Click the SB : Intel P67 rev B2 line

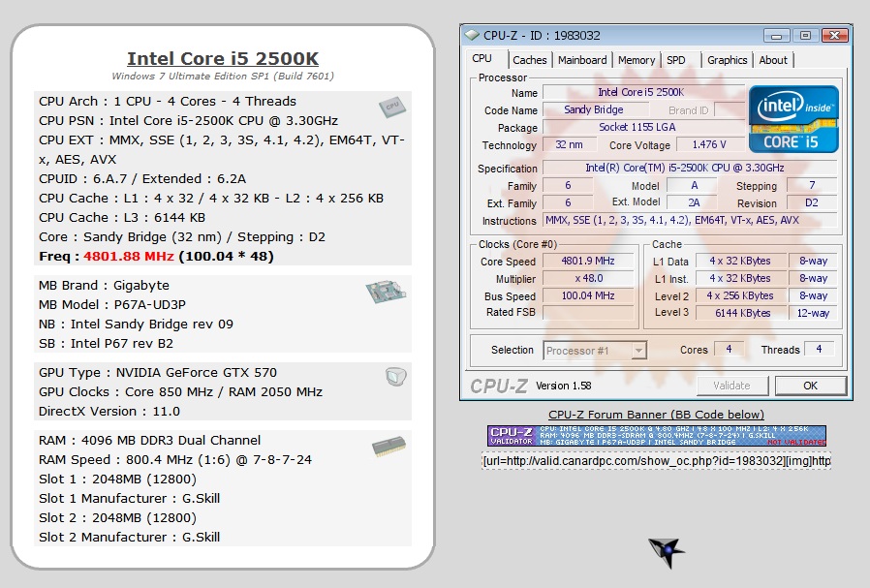pyautogui.click(x=106, y=343)
